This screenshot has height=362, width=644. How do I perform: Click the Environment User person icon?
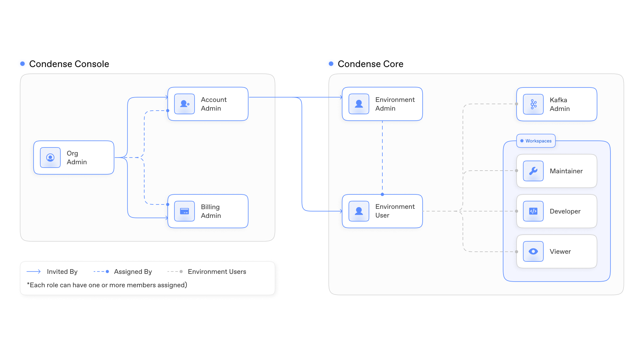(x=359, y=211)
